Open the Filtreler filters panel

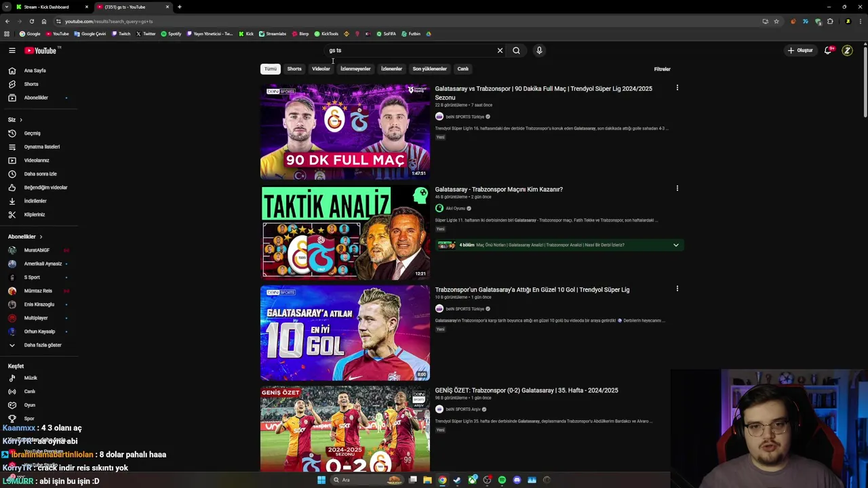tap(662, 69)
